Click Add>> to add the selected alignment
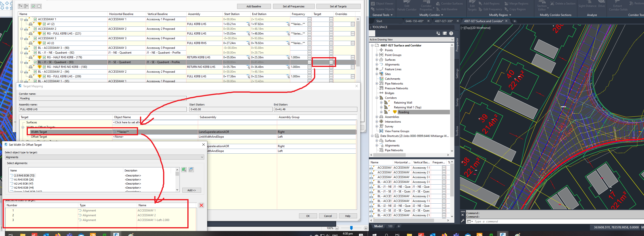 click(191, 190)
